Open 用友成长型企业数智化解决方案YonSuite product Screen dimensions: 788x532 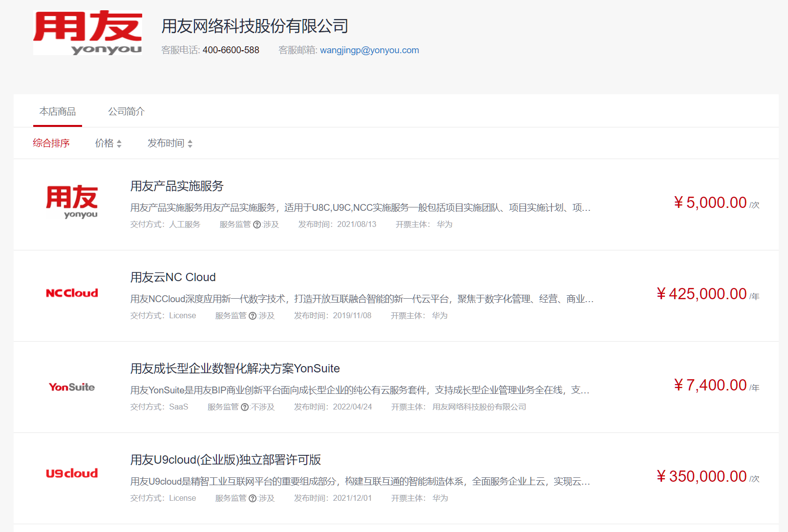[x=235, y=368]
